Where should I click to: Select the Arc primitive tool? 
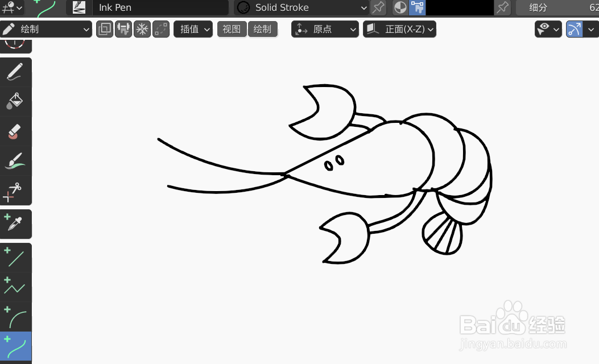16,317
